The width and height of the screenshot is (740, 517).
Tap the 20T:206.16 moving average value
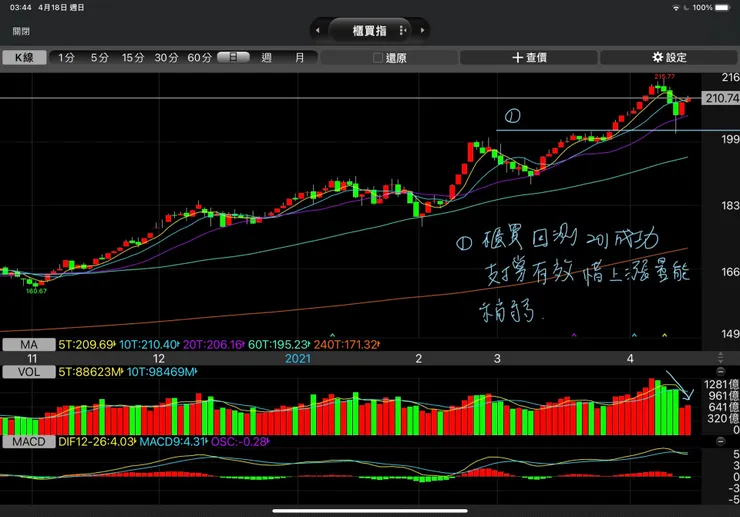[x=213, y=345]
